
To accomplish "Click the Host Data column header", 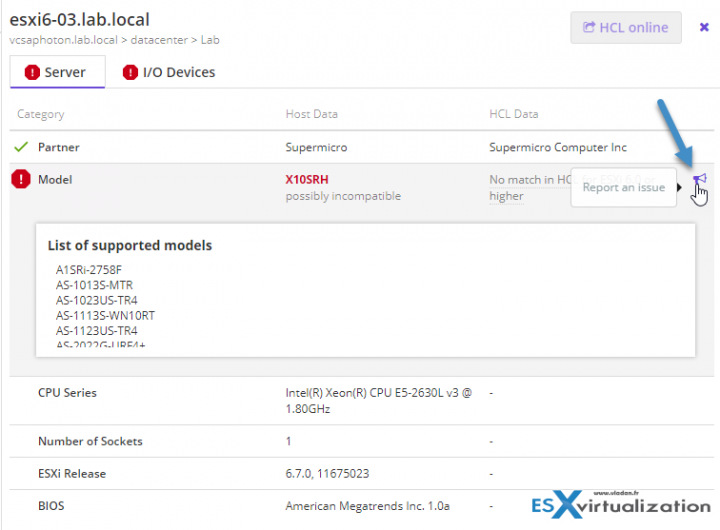I will pyautogui.click(x=311, y=114).
